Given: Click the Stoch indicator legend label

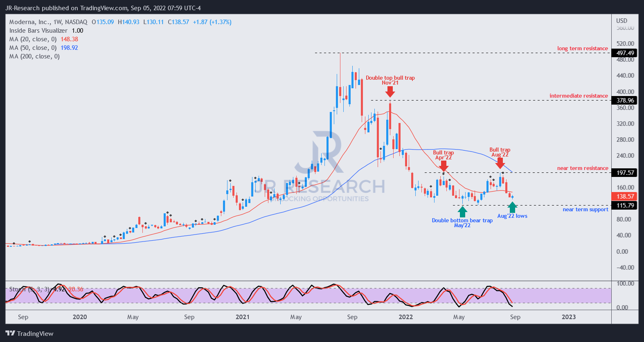Looking at the screenshot, I should click(x=29, y=289).
